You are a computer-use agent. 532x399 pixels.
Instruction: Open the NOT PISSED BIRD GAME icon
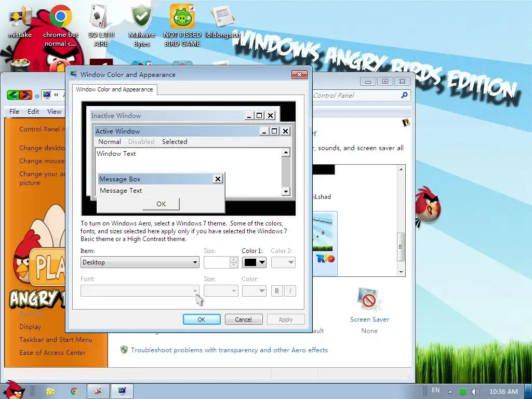click(x=182, y=26)
